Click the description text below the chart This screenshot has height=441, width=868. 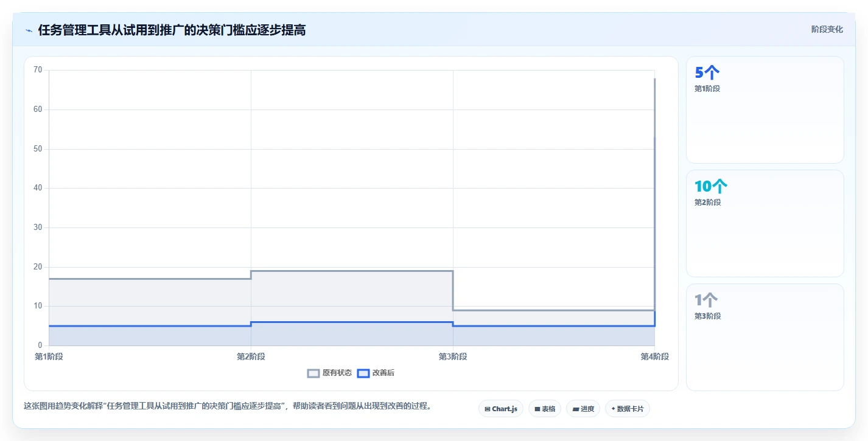228,406
